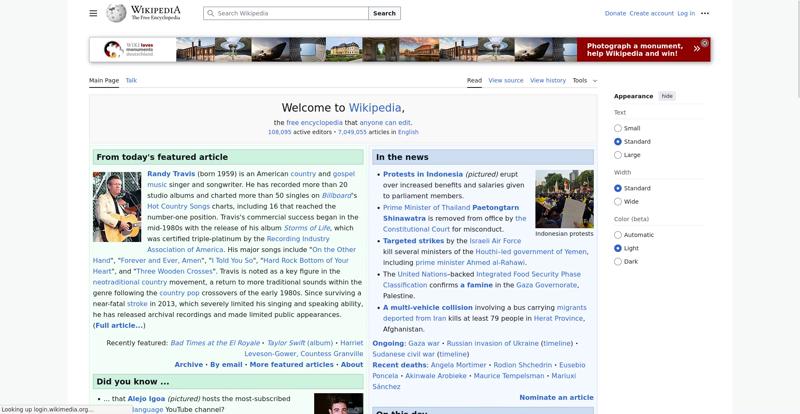Click Create account link
This screenshot has height=414, width=800.
(x=652, y=13)
